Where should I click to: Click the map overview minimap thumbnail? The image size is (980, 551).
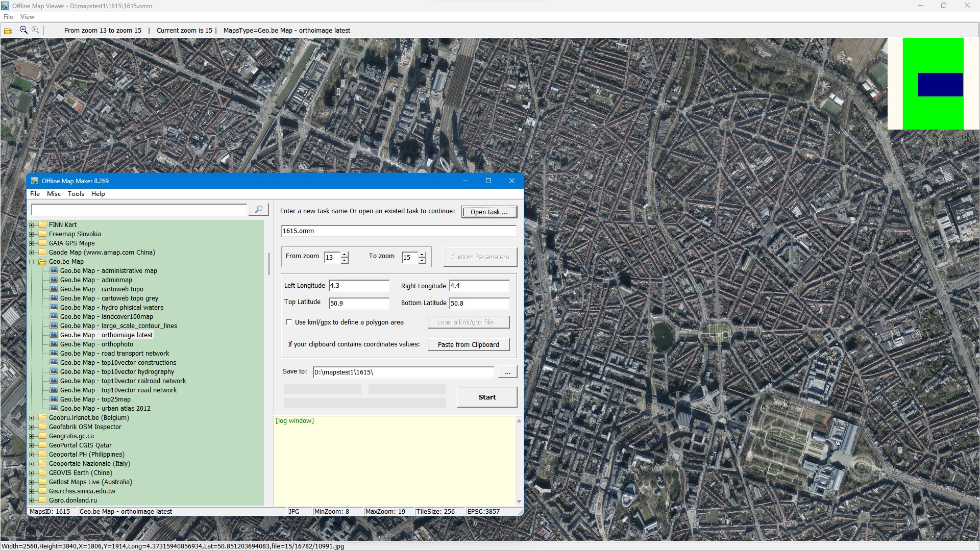(x=933, y=84)
